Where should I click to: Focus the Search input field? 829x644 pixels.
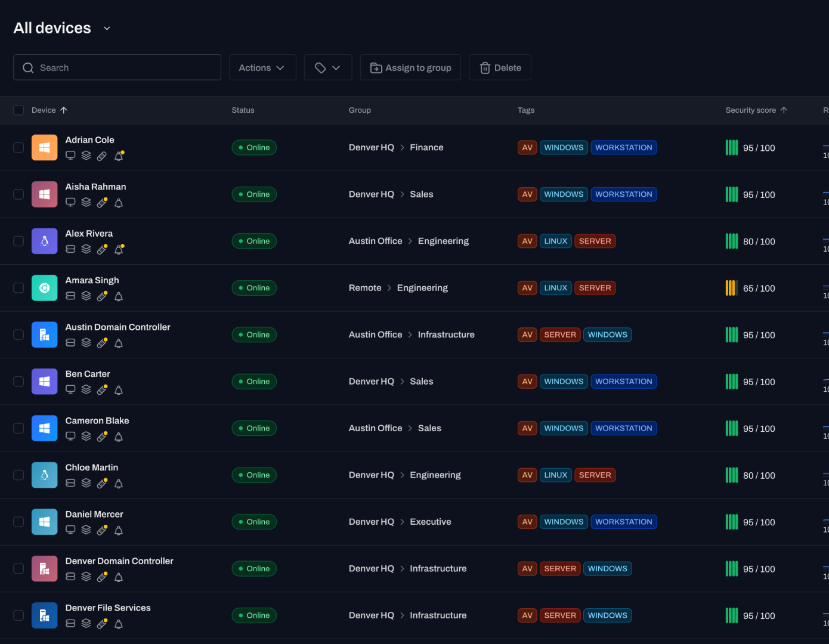117,67
